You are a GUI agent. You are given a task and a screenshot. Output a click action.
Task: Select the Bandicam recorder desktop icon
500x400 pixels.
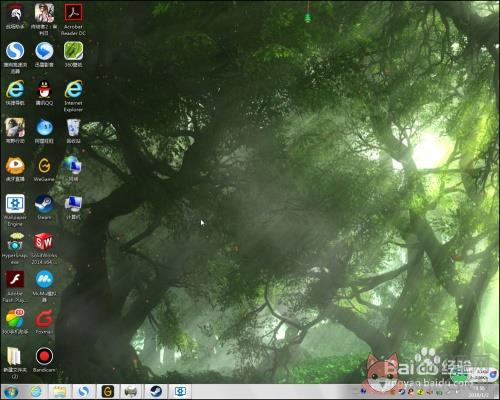tap(44, 360)
